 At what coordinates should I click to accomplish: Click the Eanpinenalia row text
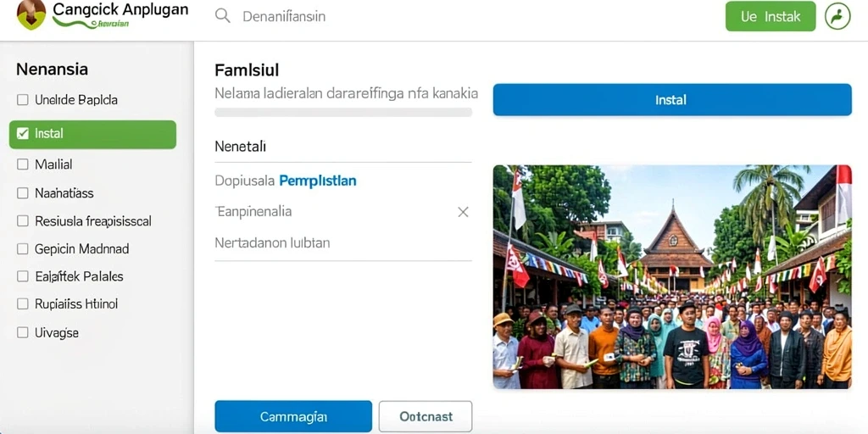point(253,211)
